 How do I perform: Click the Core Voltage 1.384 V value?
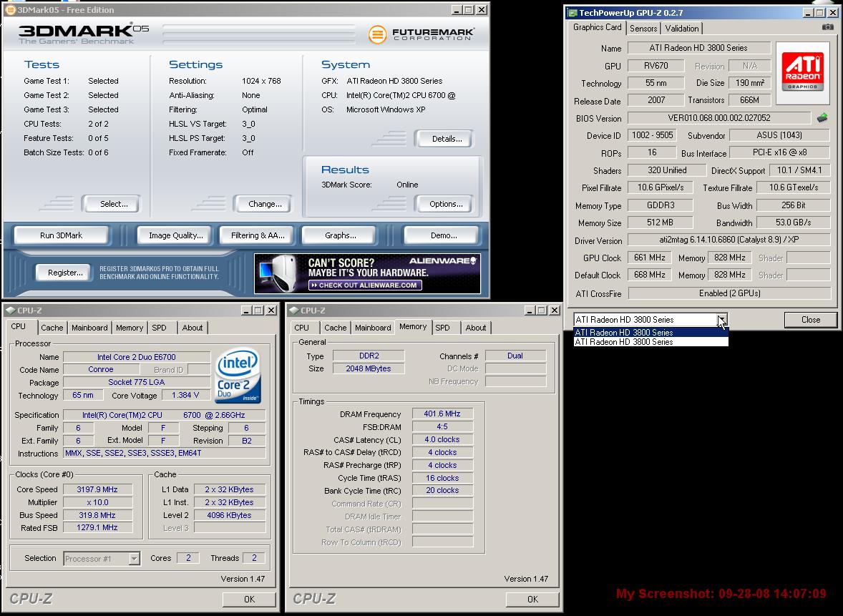(x=185, y=395)
